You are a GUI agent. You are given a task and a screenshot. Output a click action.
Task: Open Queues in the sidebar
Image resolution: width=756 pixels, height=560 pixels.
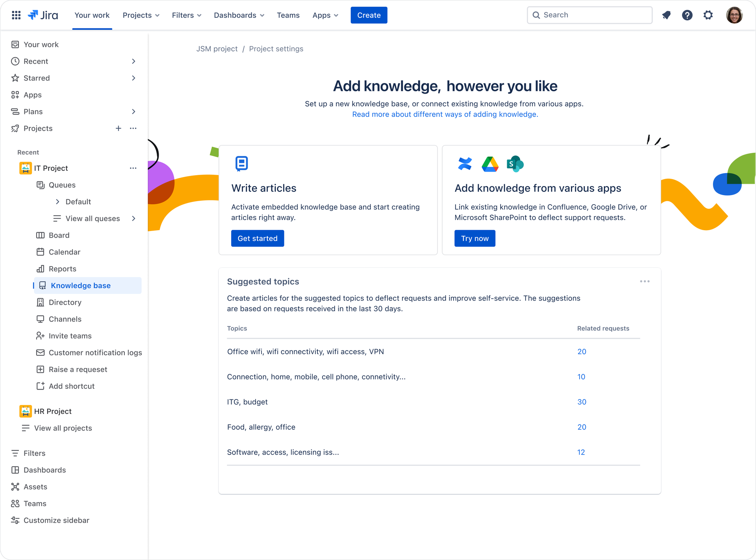(x=56, y=185)
